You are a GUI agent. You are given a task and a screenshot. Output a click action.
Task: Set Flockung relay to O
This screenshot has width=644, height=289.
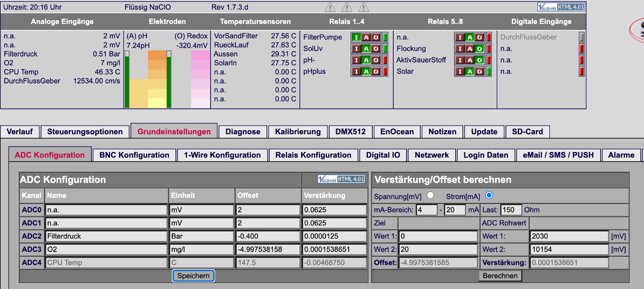[x=479, y=49]
